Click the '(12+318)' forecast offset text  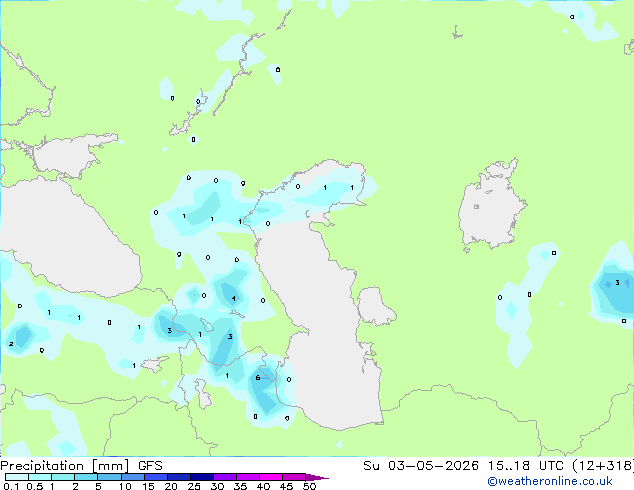(x=603, y=466)
